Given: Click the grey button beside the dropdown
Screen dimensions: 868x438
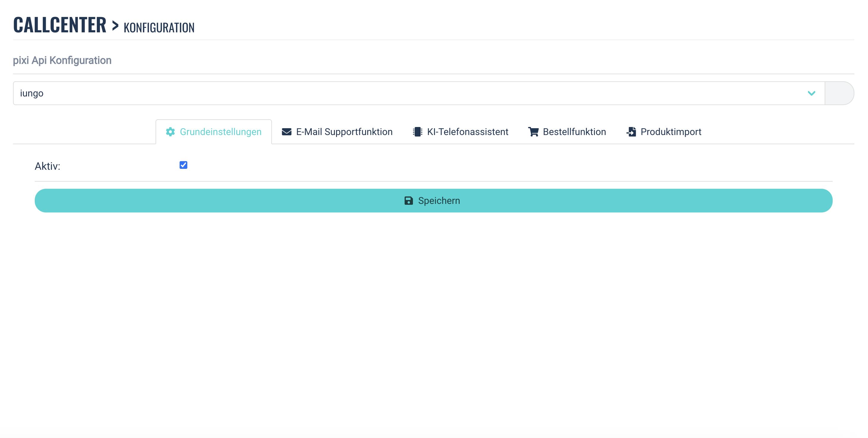Looking at the screenshot, I should point(839,93).
